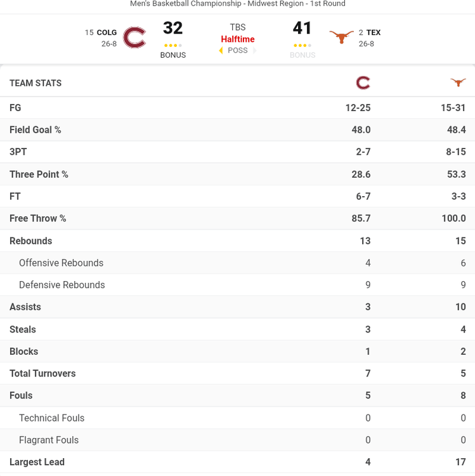Click the Rebounds row label
Image resolution: width=475 pixels, height=476 pixels.
30,241
